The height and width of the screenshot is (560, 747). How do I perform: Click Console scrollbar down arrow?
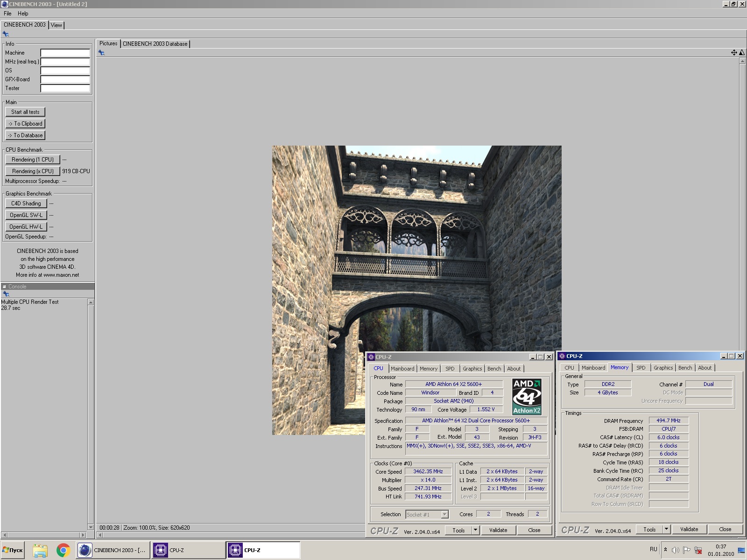point(91,527)
